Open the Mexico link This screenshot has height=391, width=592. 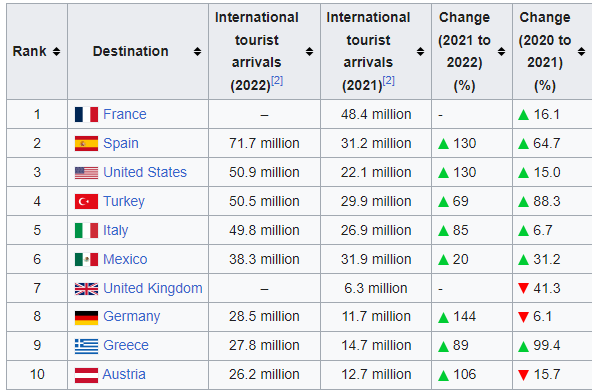(x=125, y=259)
